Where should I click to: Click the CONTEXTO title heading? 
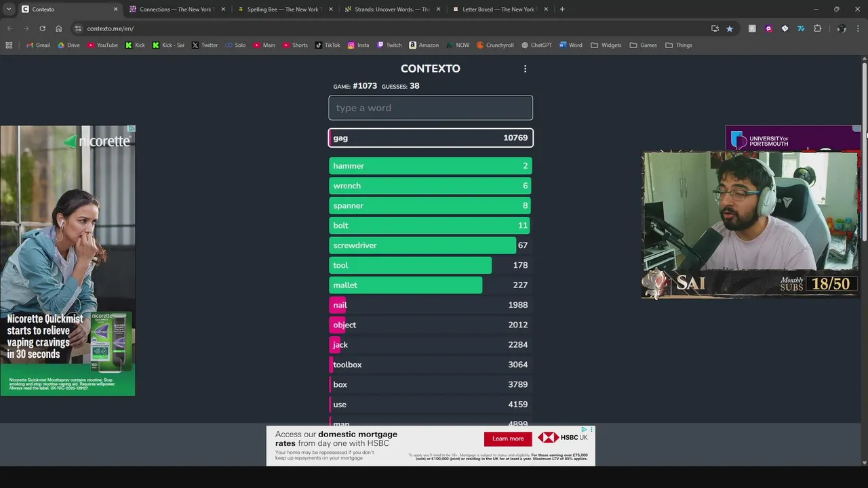(430, 68)
